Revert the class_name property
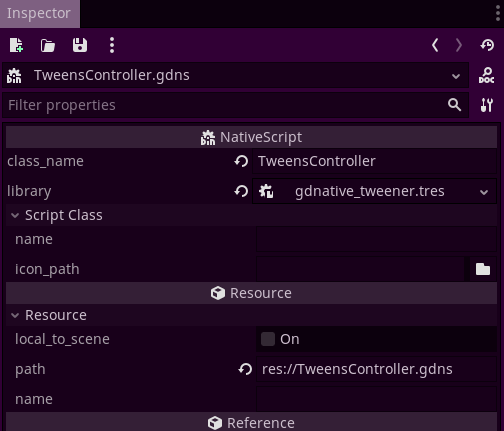The height and width of the screenshot is (431, 504). tap(241, 161)
